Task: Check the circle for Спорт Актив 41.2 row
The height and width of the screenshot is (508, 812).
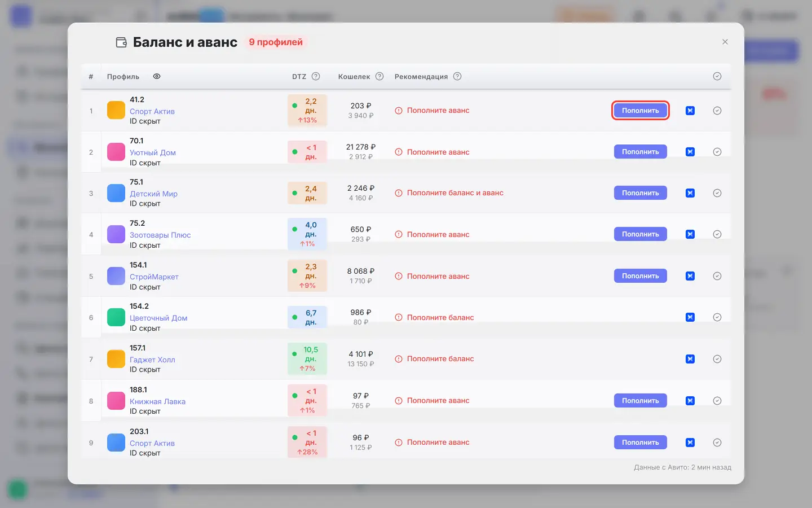Action: [x=717, y=111]
